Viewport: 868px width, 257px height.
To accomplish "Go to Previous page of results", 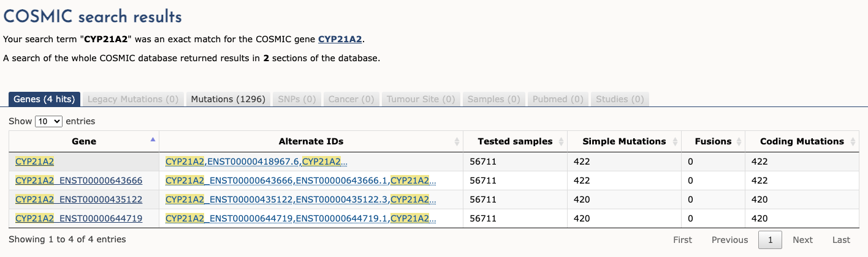I will point(729,240).
